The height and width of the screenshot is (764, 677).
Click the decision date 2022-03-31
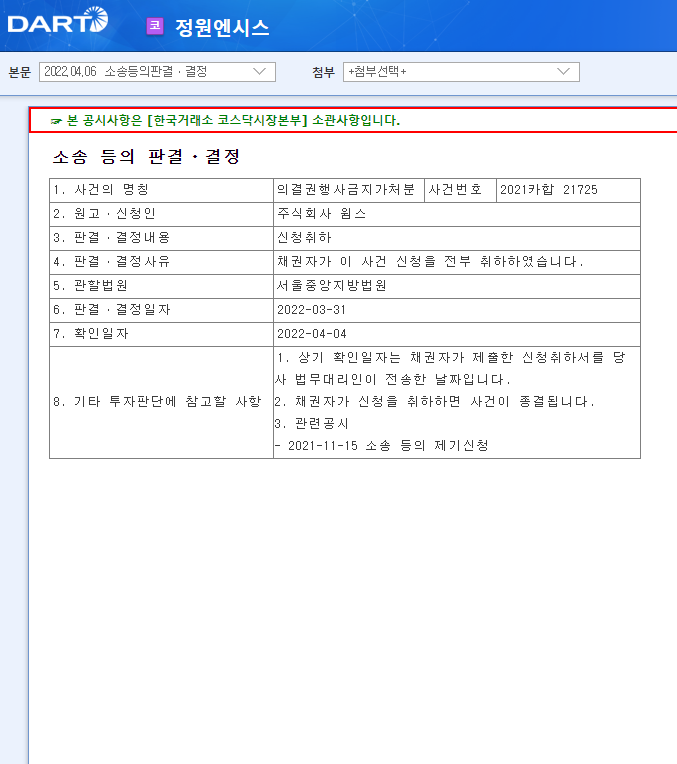(311, 310)
